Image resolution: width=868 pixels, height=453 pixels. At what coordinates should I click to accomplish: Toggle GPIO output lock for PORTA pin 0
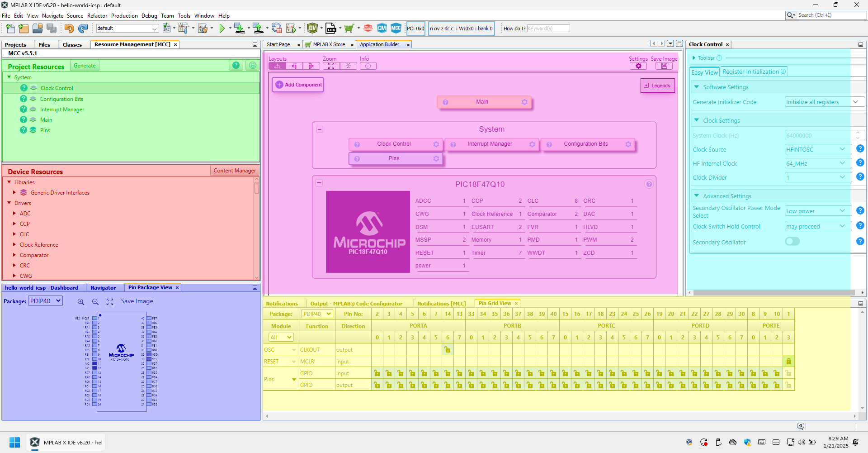tap(377, 385)
